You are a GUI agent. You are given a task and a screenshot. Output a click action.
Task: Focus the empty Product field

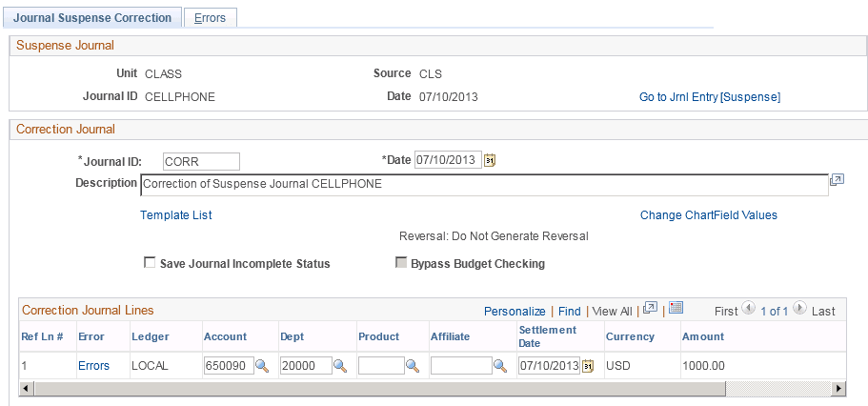[381, 366]
